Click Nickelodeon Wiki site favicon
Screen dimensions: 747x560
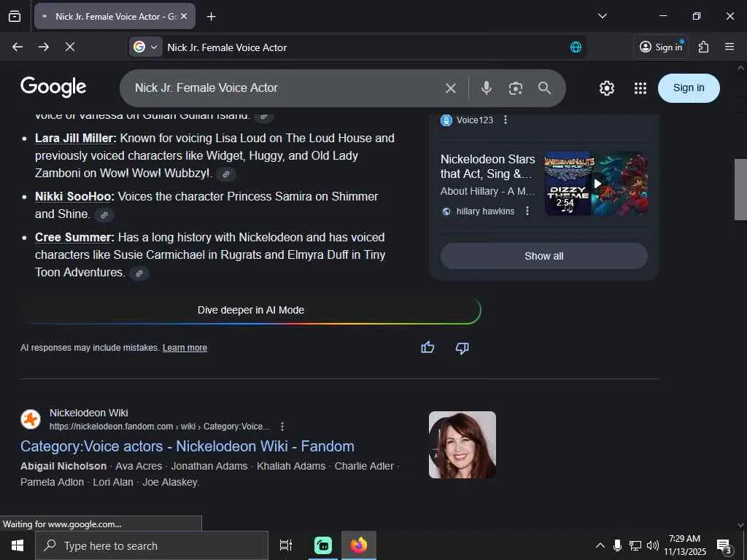point(31,419)
